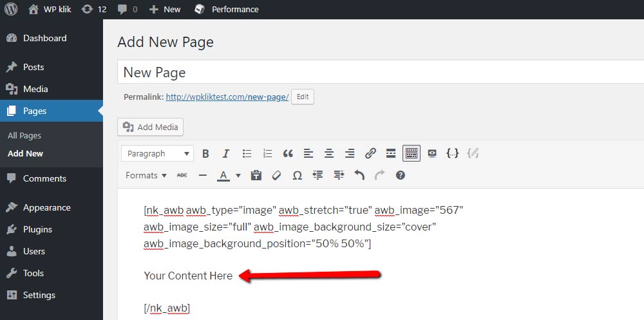
Task: Apply blockquote formatting
Action: [288, 154]
